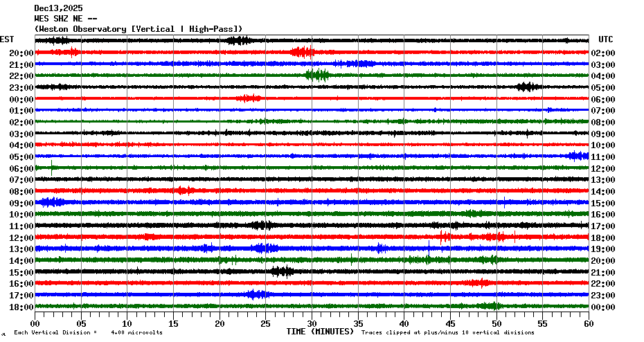644x342 pixels.
Task: Click the 05 minute tick on the time axis
Action: [81, 323]
